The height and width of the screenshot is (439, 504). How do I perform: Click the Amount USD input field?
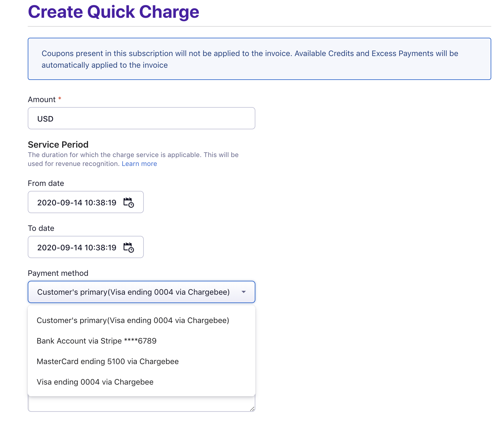[141, 118]
